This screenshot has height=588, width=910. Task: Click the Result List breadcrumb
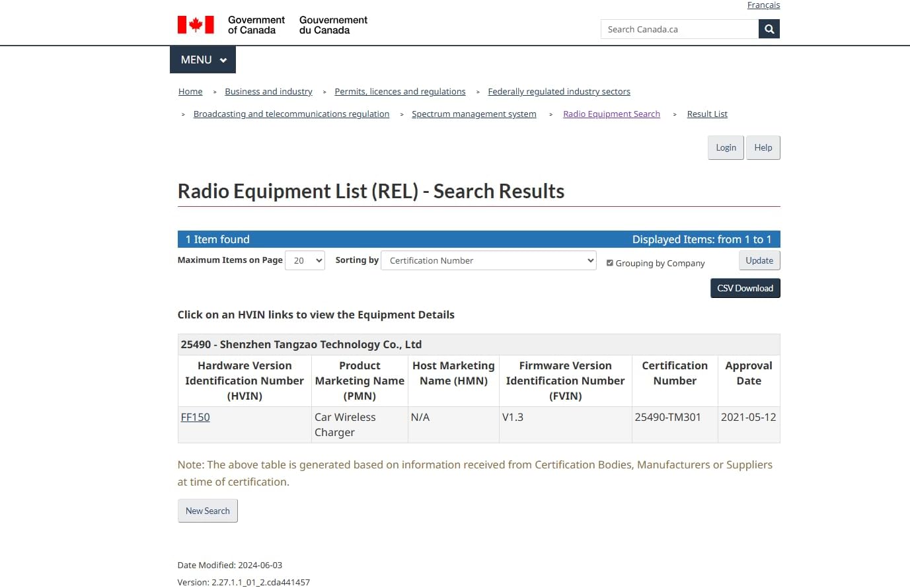pos(707,114)
